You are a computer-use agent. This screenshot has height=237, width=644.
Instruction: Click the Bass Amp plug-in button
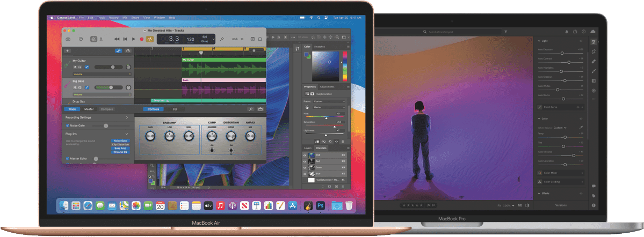click(x=120, y=149)
